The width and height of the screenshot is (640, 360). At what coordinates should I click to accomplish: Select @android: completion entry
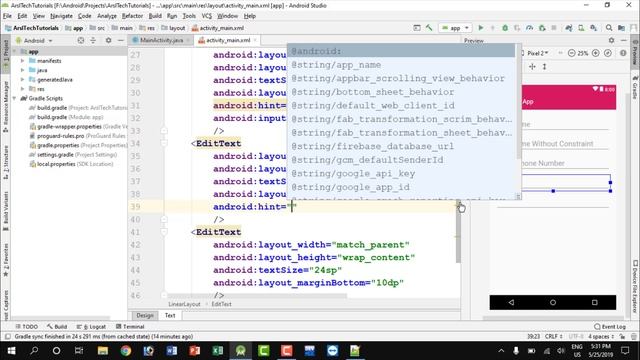click(402, 51)
